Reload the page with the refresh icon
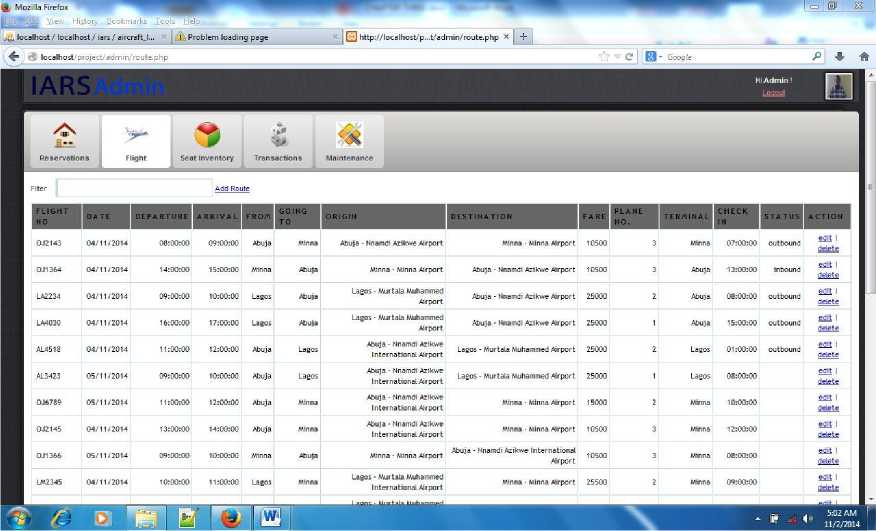The width and height of the screenshot is (876, 531). [x=628, y=57]
